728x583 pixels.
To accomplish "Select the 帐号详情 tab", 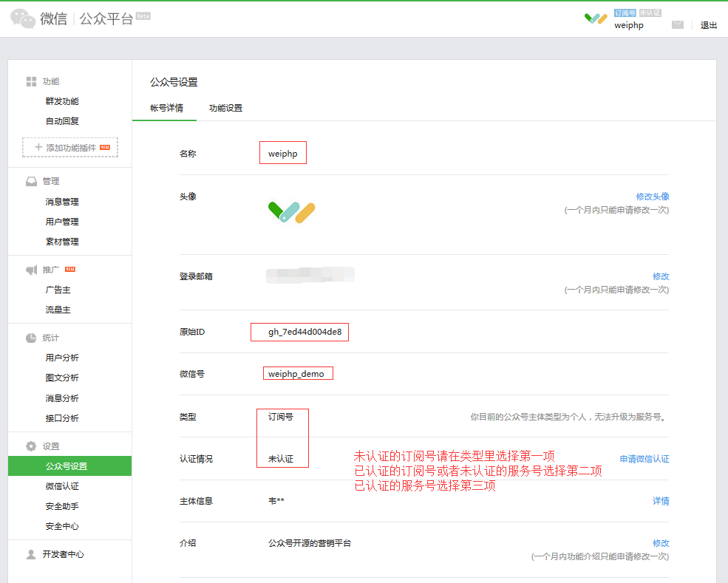I will pos(166,108).
